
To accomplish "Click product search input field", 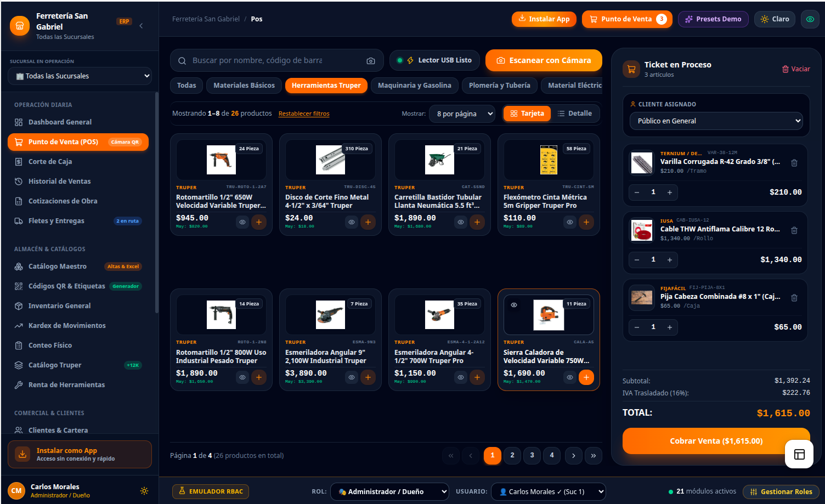I will point(277,61).
